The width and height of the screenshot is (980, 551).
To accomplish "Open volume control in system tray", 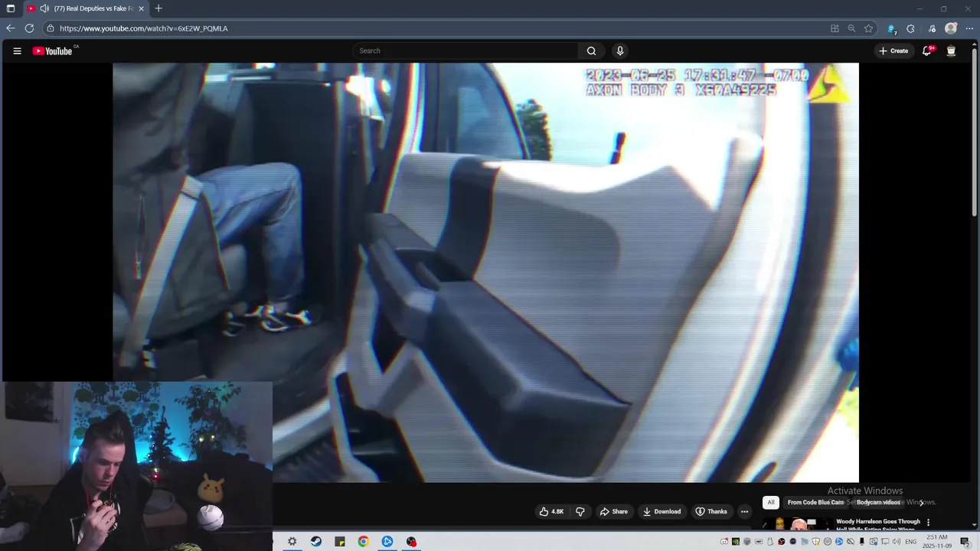I will (x=897, y=542).
